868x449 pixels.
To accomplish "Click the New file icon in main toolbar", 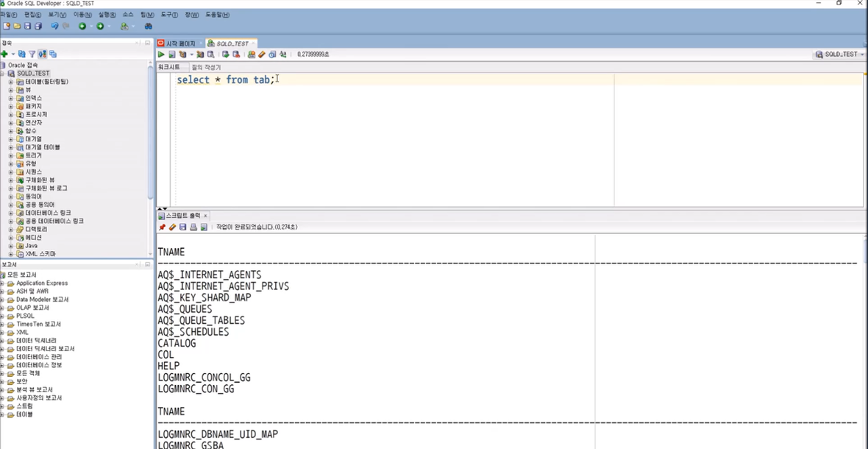I will click(x=7, y=26).
